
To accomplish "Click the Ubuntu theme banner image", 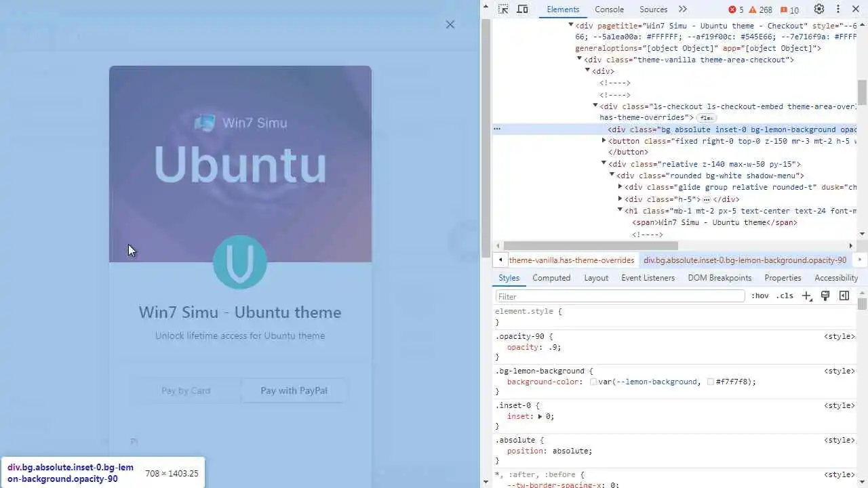I will pos(240,164).
